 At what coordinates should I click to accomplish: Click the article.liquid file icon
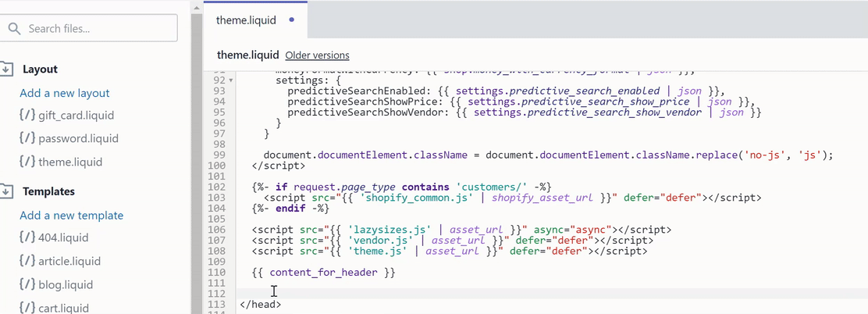click(27, 261)
